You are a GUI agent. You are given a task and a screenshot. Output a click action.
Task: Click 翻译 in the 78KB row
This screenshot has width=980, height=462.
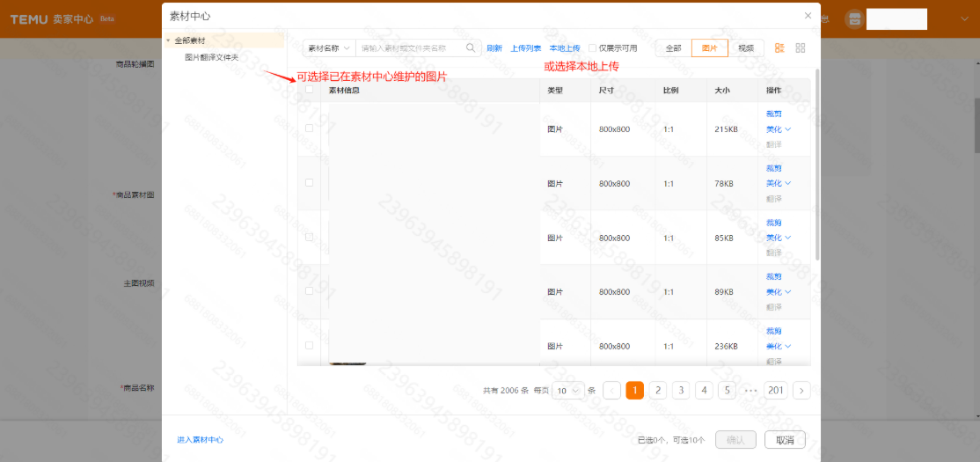point(774,199)
